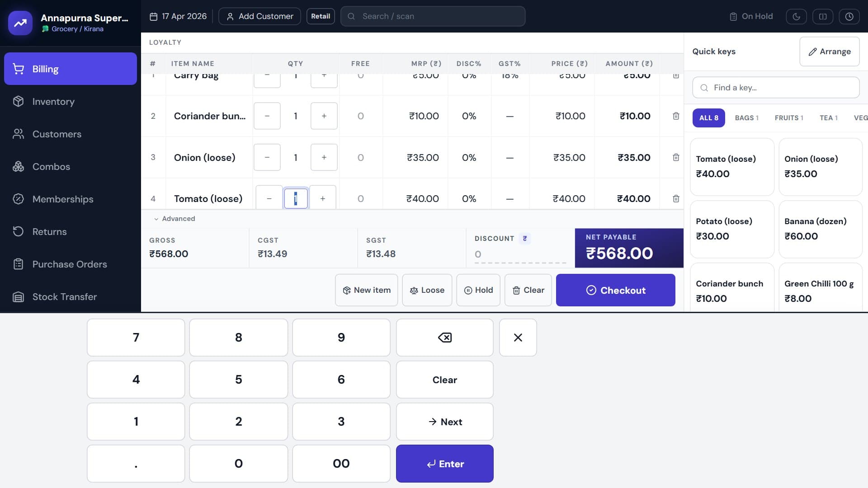This screenshot has height=488, width=868.
Task: Go to Customers page
Action: click(70, 134)
